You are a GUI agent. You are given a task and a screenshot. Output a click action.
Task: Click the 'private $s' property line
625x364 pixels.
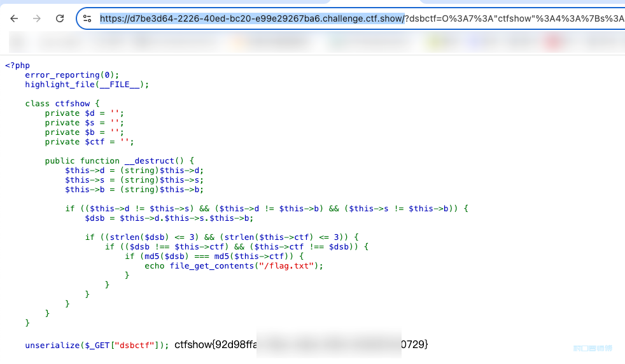85,123
